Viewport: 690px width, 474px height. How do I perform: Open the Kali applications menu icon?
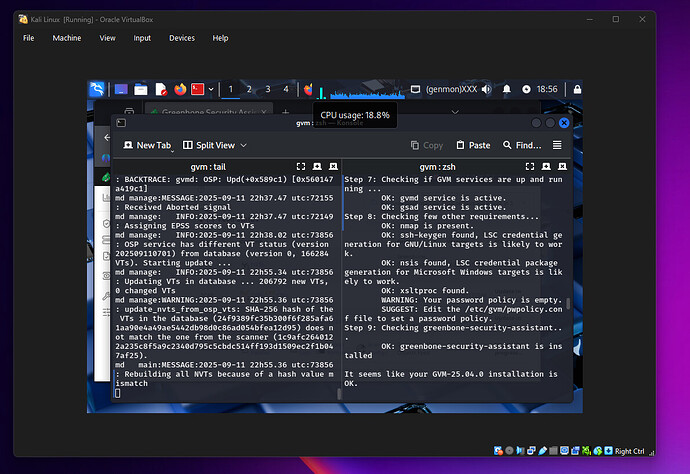tap(97, 89)
